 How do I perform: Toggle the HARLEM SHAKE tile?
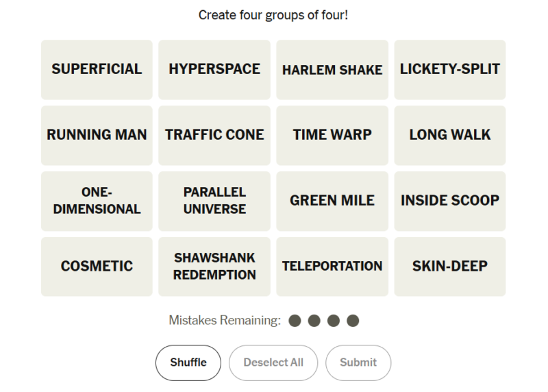coord(332,70)
